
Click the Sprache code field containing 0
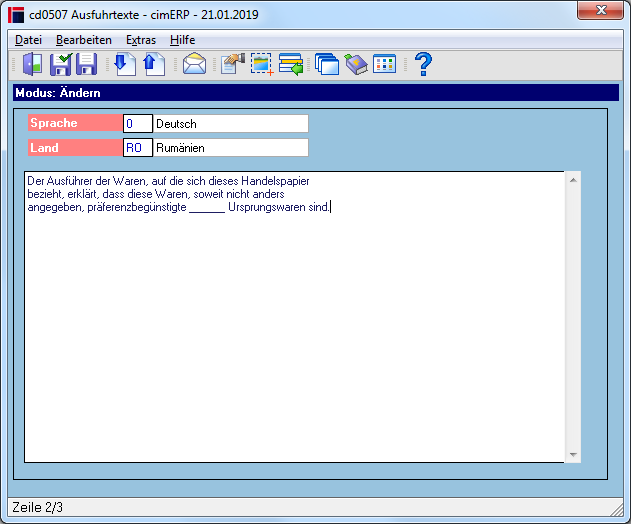[x=138, y=124]
